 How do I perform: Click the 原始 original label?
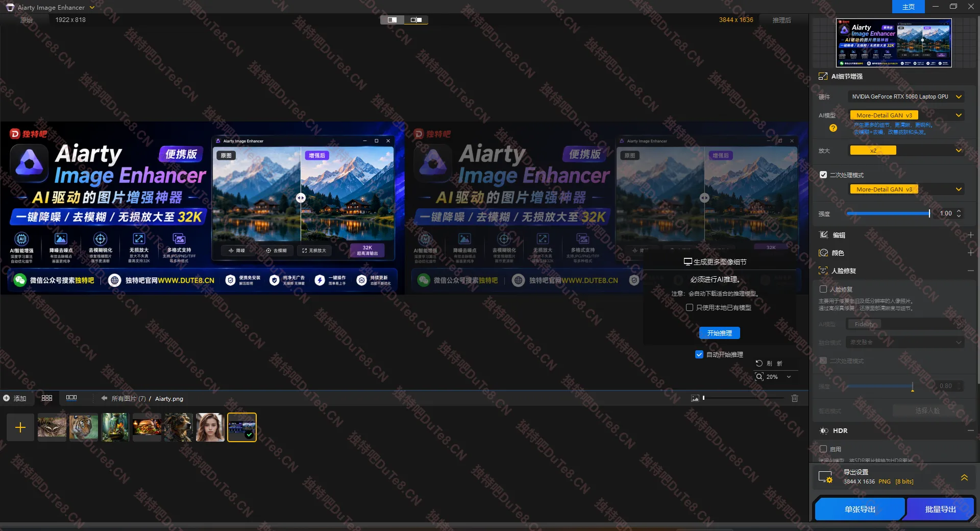pos(27,20)
